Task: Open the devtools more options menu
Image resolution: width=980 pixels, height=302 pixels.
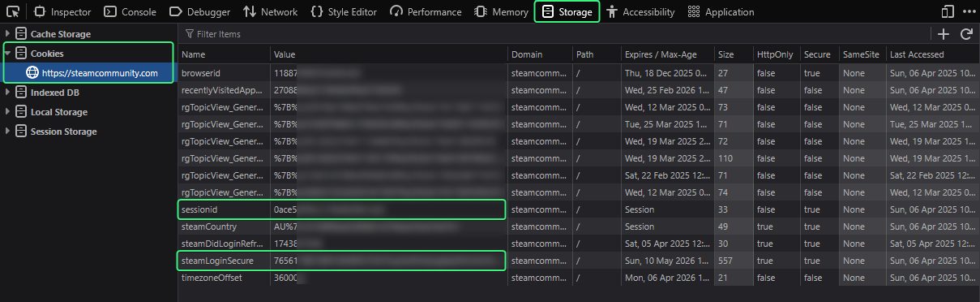Action: click(969, 12)
